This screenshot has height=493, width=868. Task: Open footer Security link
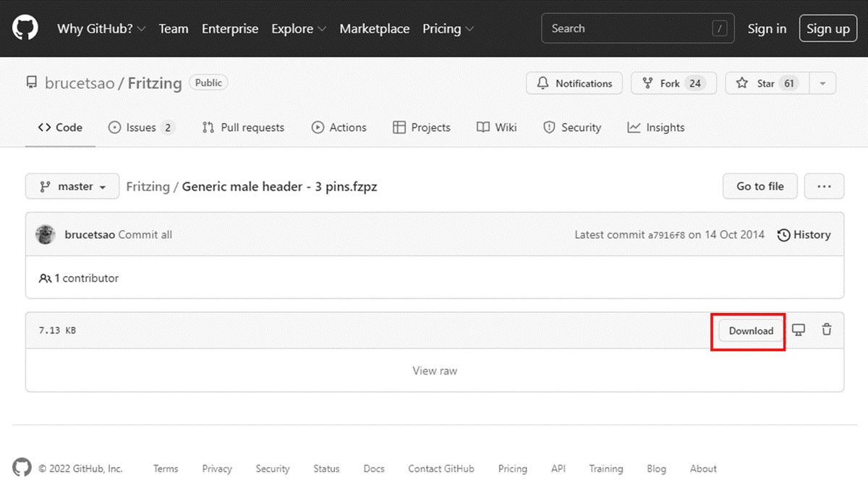273,468
